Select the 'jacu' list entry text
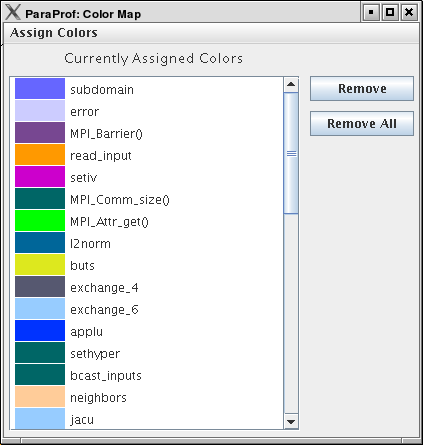 click(x=82, y=420)
